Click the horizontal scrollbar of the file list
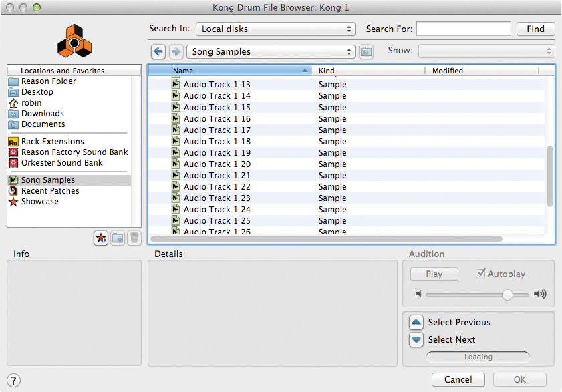 tap(326, 239)
